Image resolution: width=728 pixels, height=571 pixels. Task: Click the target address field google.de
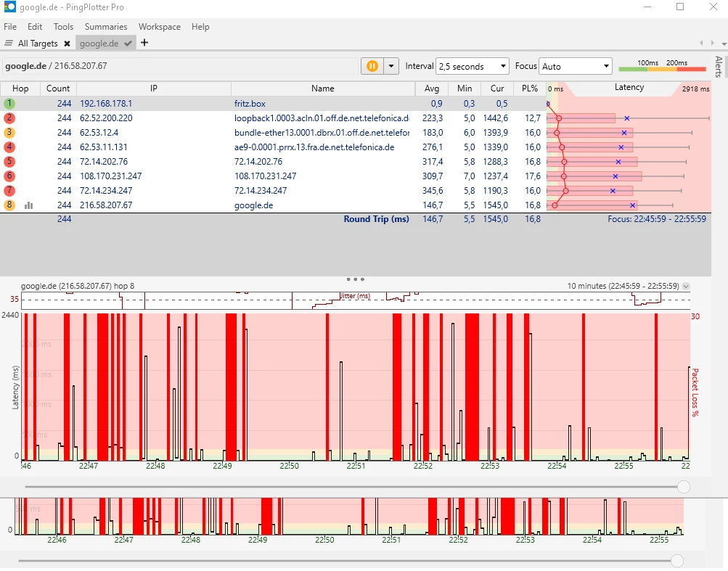click(x=181, y=66)
